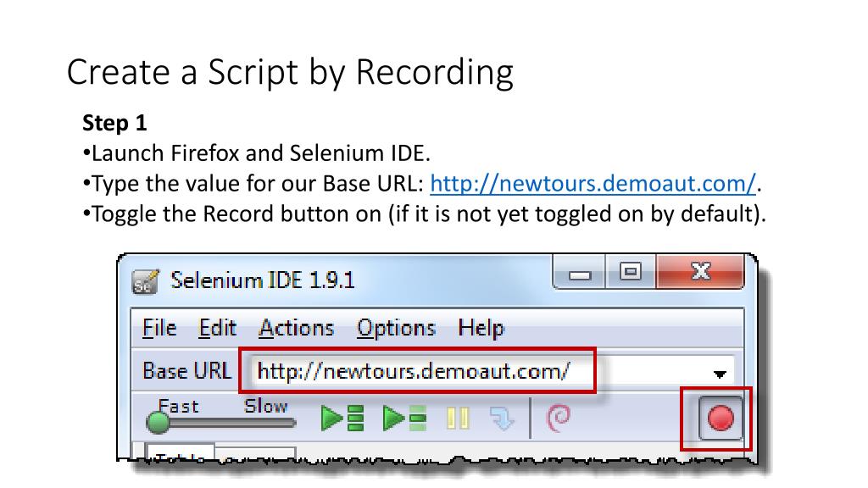Screen dimensions: 868x488
Task: Toggle the red Record button
Action: (721, 419)
